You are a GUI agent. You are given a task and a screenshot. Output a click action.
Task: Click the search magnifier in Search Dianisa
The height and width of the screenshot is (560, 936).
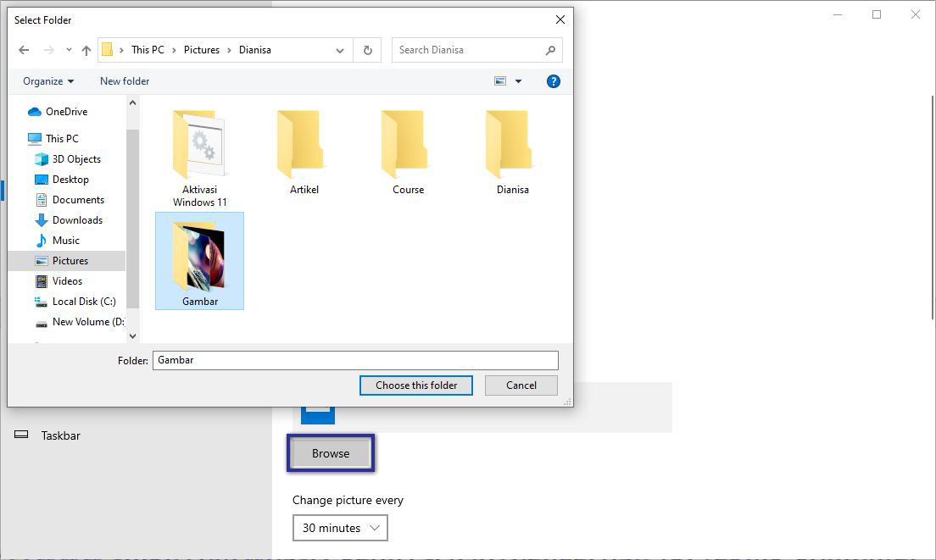coord(550,50)
